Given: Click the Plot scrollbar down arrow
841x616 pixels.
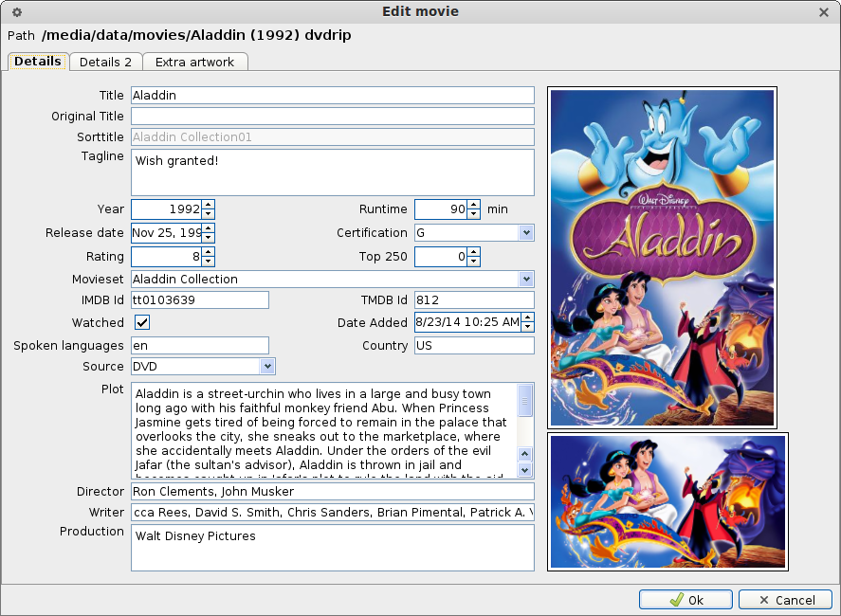Looking at the screenshot, I should tap(525, 470).
